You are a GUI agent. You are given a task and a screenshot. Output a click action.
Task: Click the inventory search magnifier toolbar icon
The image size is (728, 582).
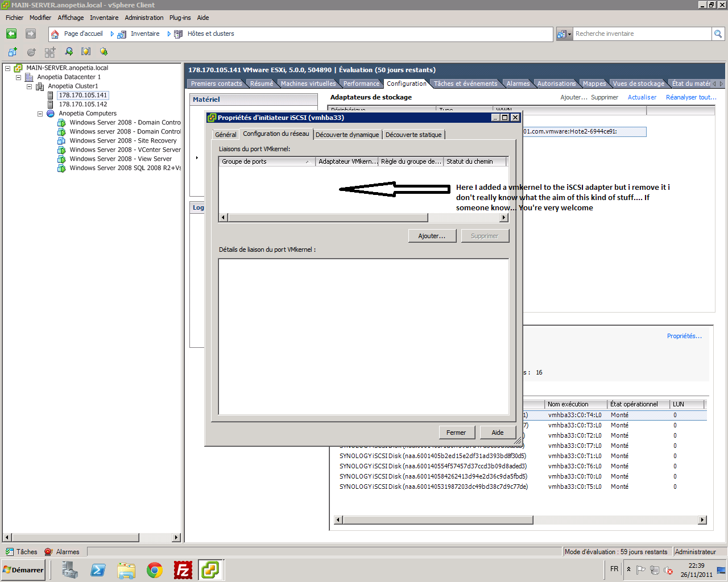[68, 52]
